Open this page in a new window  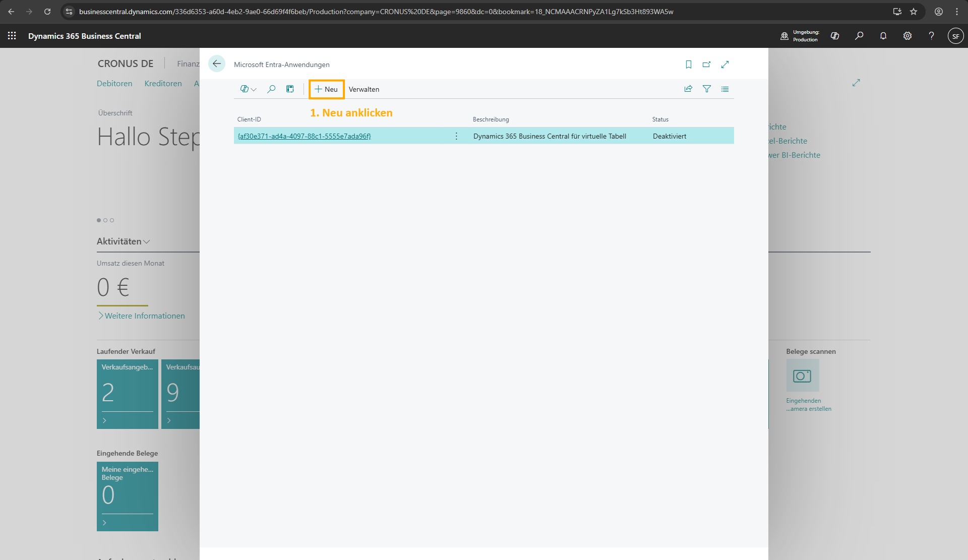pyautogui.click(x=707, y=65)
